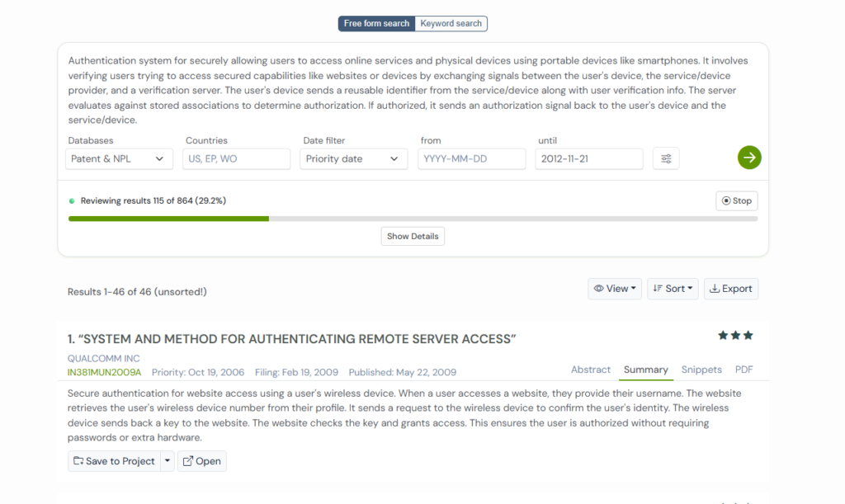Export the search results
845x504 pixels.
730,289
